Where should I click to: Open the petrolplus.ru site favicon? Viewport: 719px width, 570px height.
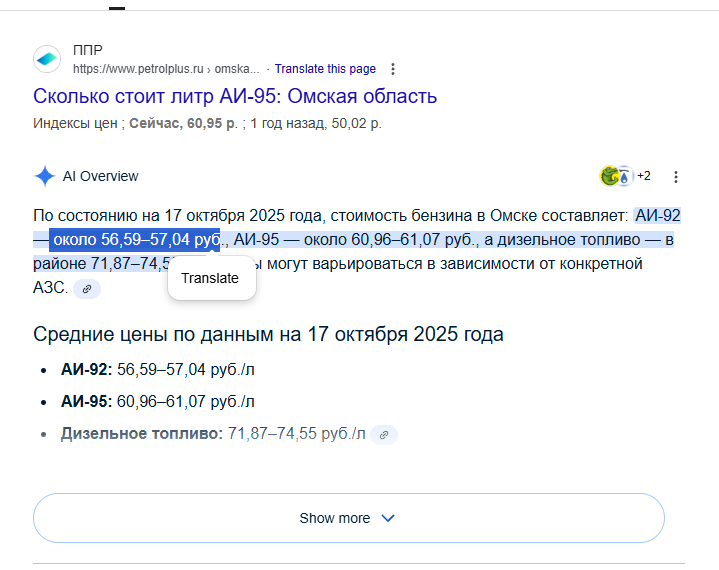[x=47, y=59]
